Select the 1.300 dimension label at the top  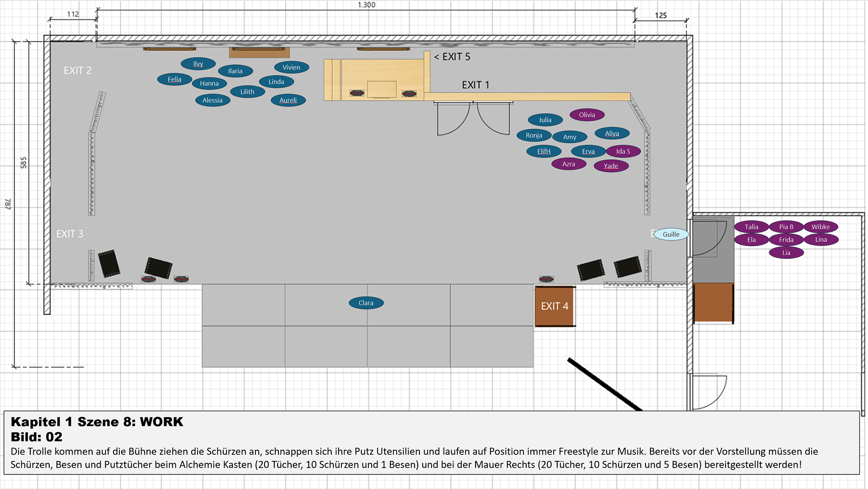pyautogui.click(x=366, y=5)
